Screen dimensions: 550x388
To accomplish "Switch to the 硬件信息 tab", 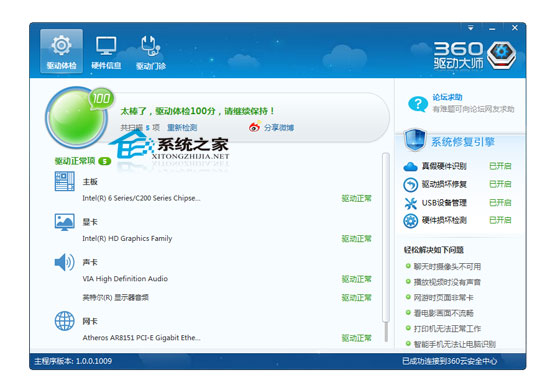I will [x=106, y=52].
